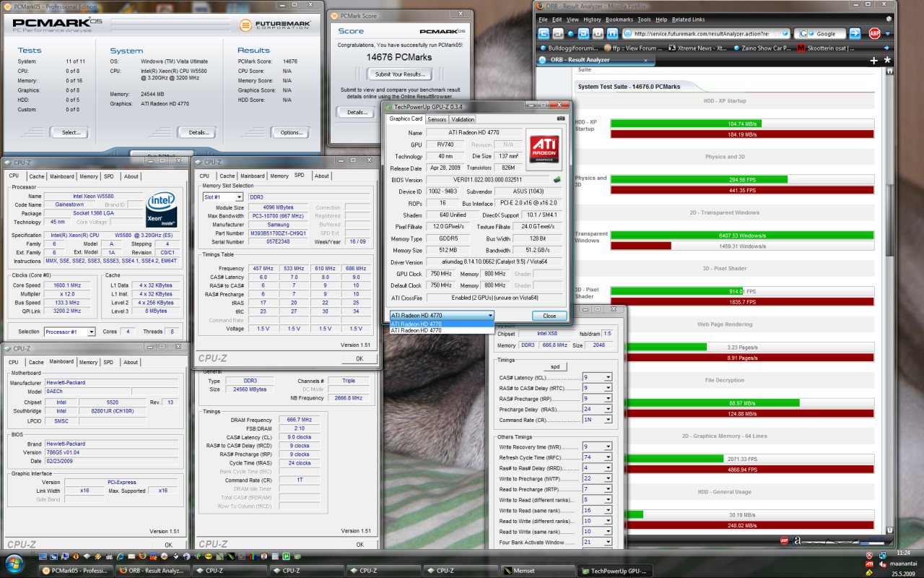Viewport: 924px width, 578px height.
Task: Click Details button in PCMark Score window
Action: pyautogui.click(x=357, y=112)
